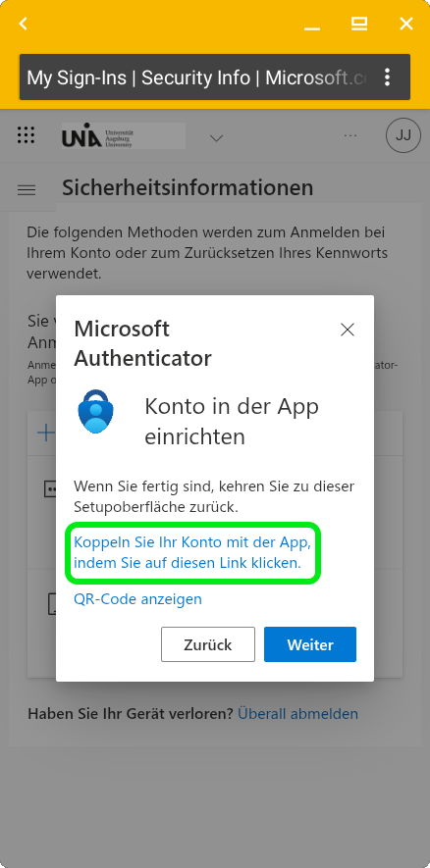Click the Überall abmelden link
The width and height of the screenshot is (430, 868).
(298, 714)
